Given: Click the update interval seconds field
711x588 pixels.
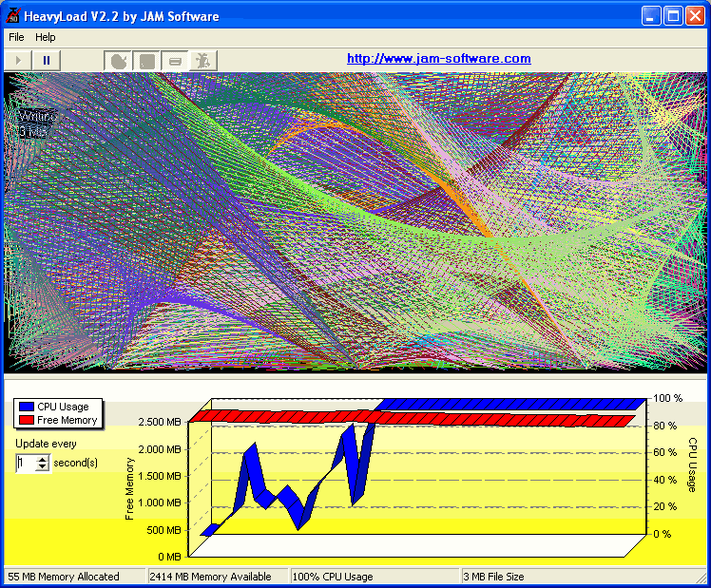Looking at the screenshot, I should [x=25, y=464].
